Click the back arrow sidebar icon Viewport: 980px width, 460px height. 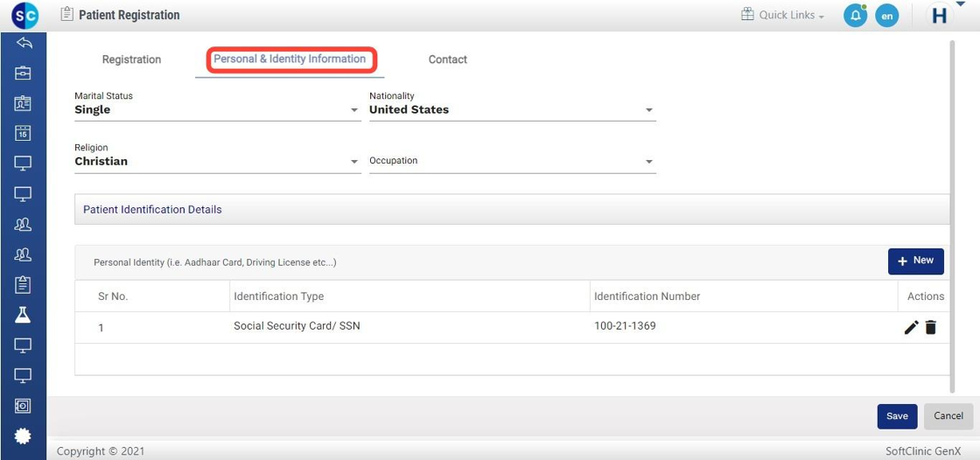coord(23,43)
